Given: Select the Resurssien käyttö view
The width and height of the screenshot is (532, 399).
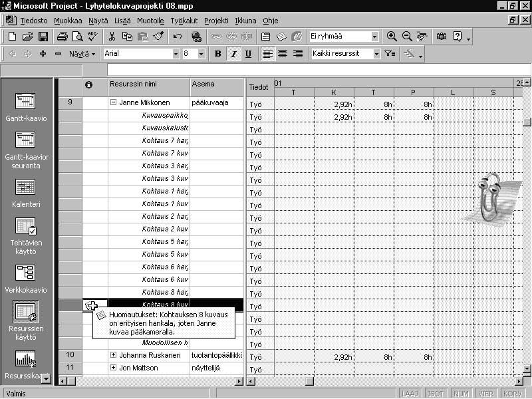Looking at the screenshot, I should [26, 321].
